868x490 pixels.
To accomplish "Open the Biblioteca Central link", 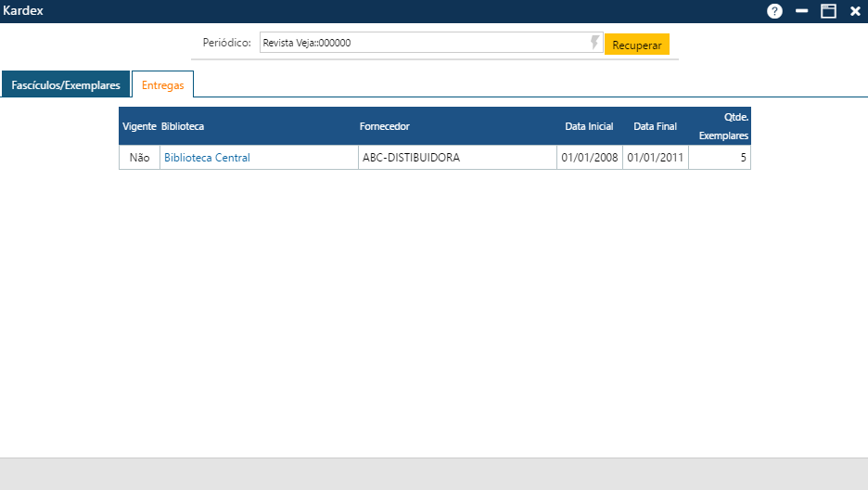I will [207, 158].
